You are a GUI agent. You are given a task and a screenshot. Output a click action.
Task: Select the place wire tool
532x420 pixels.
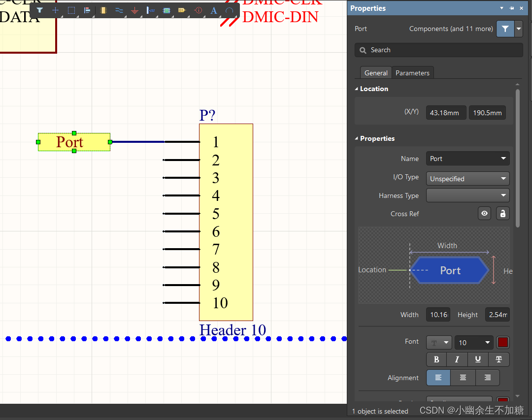point(119,10)
